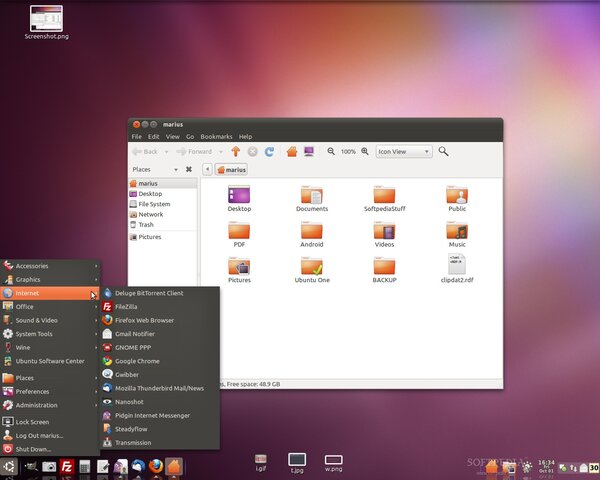Open the text editor icon in dock
Screen dimensions: 600x480
[103, 467]
